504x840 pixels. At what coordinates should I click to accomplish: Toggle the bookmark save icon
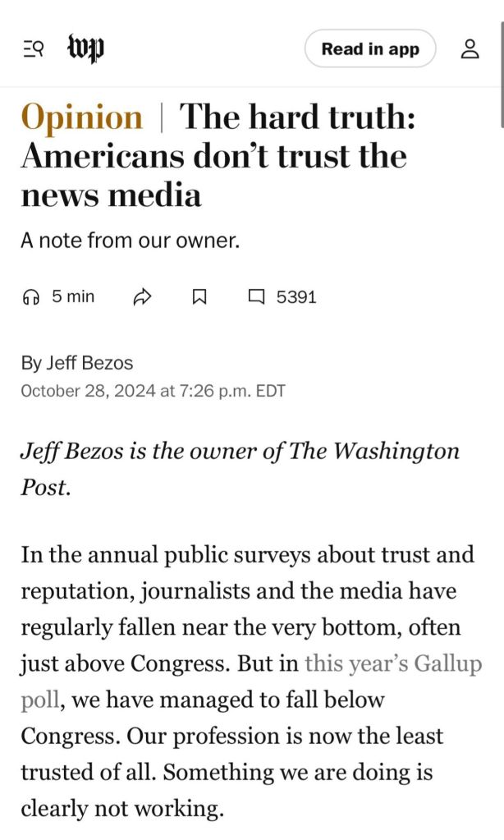point(199,297)
